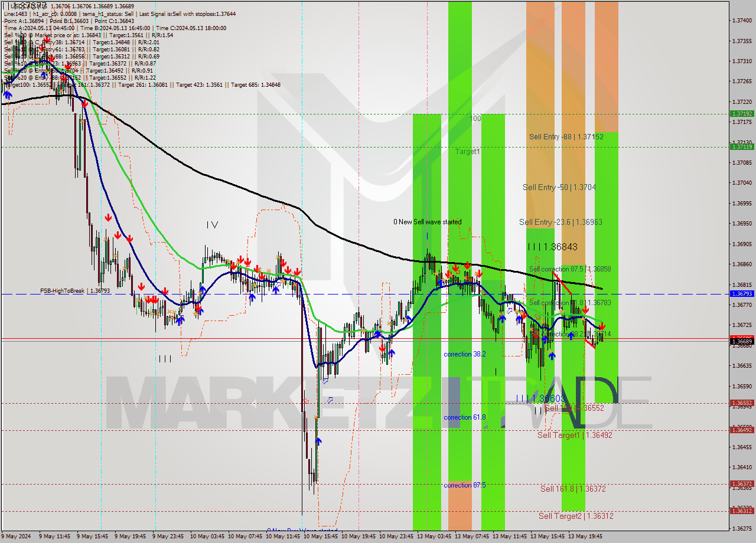Click the 'correction 87.5' blue label

coord(465,485)
